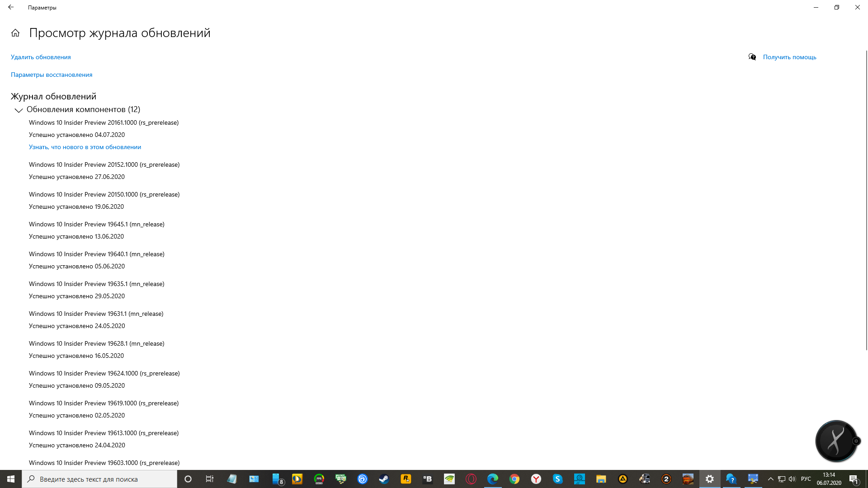Click the page vertical scrollbar

click(x=866, y=200)
